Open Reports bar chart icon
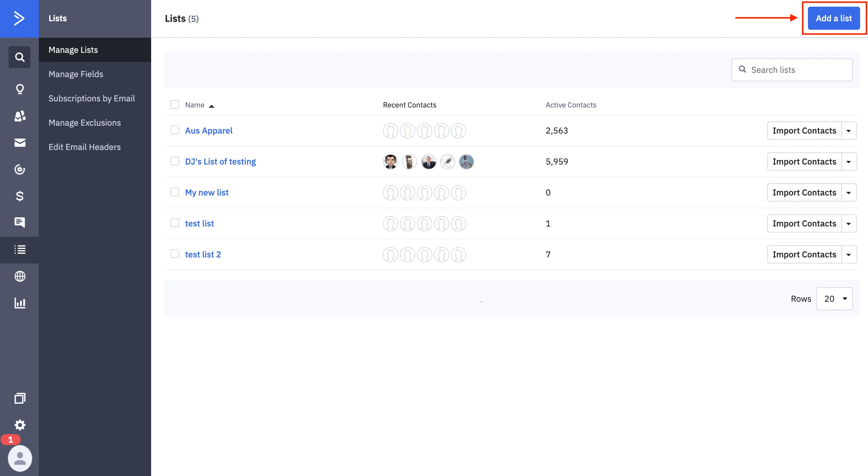Image resolution: width=868 pixels, height=476 pixels. (19, 303)
